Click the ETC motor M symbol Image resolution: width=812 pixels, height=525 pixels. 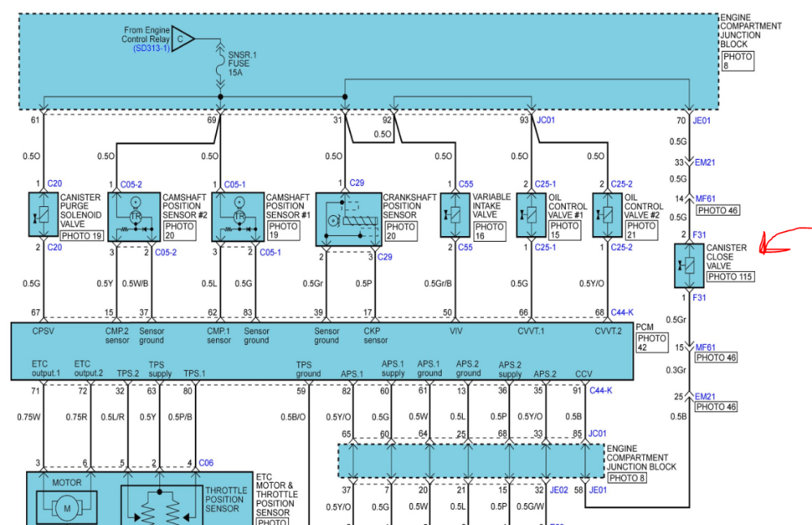[67, 507]
